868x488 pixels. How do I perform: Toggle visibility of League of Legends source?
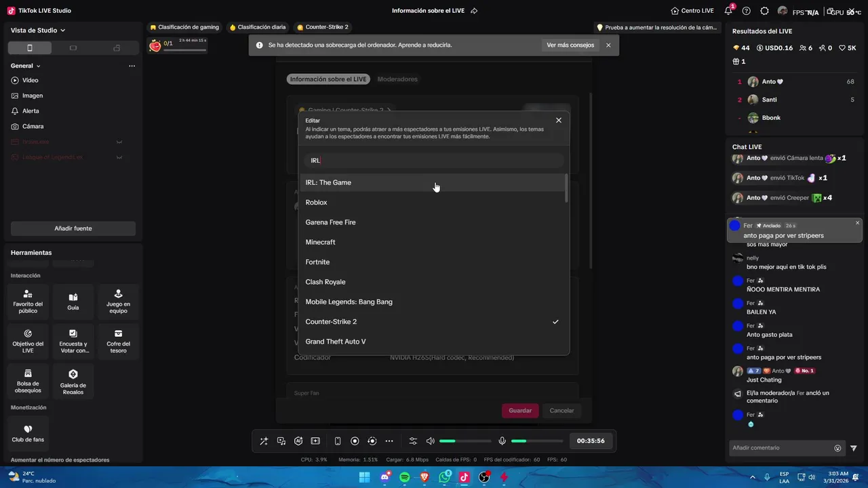click(119, 157)
